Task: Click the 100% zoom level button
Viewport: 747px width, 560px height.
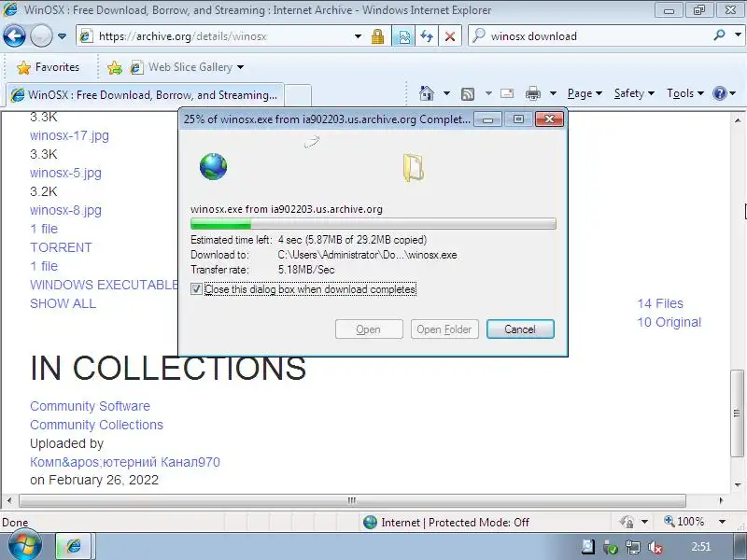Action: [x=684, y=522]
